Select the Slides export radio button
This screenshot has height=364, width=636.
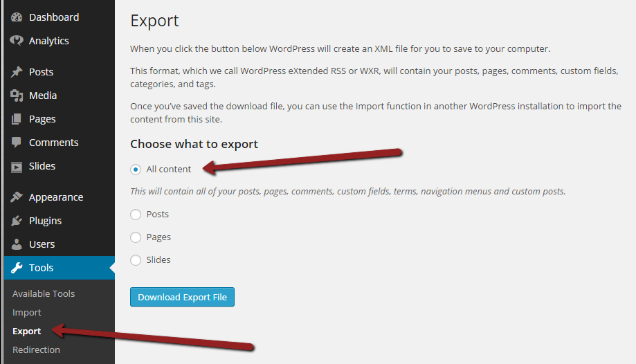pos(136,260)
